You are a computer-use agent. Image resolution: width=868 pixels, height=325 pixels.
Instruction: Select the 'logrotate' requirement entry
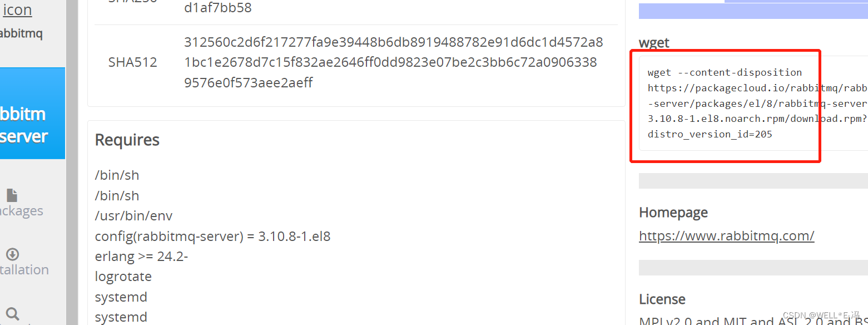point(123,276)
